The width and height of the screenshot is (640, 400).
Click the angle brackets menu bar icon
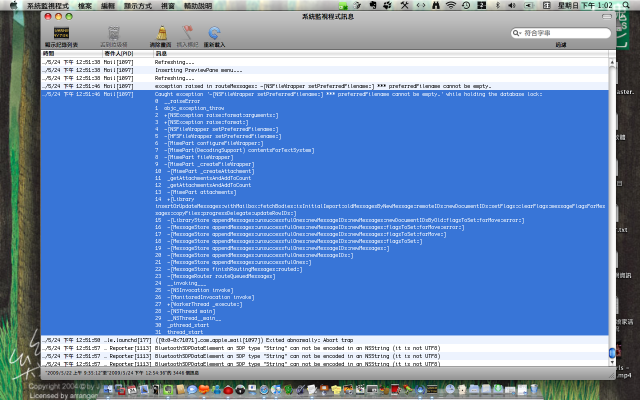click(x=421, y=5)
